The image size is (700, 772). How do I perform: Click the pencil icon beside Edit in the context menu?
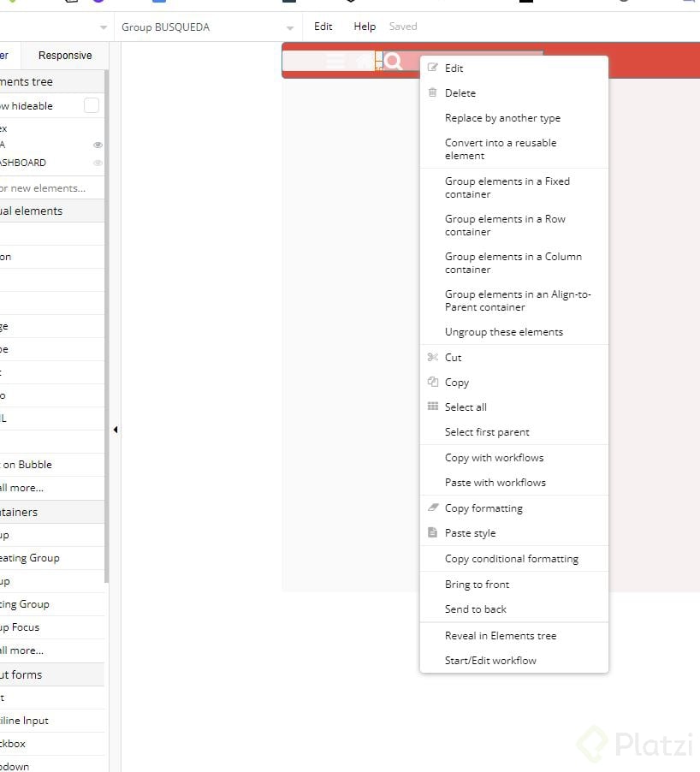click(x=433, y=68)
